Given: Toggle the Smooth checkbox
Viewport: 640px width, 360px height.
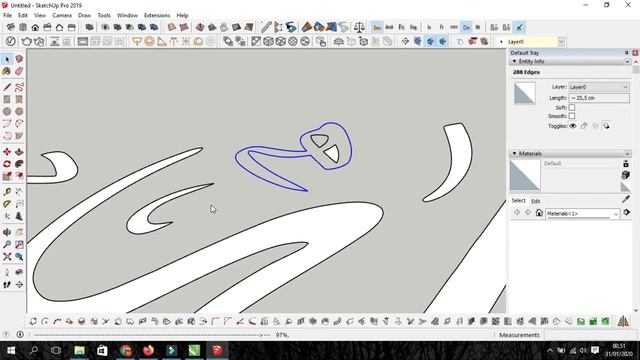Looking at the screenshot, I should coord(572,116).
